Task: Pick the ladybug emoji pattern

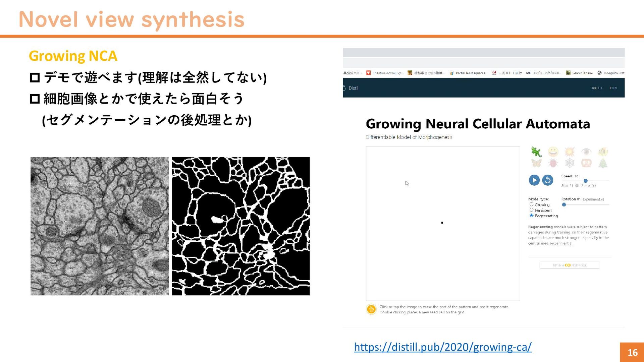Action: pos(553,163)
